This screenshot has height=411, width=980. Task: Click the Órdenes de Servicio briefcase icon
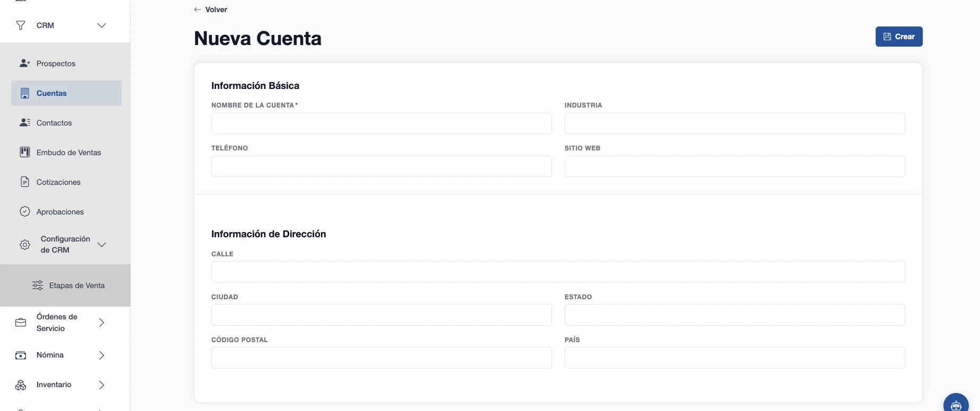click(x=21, y=323)
